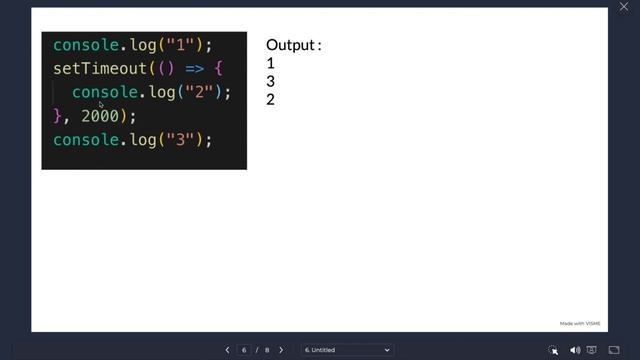Click the output line '3'
The width and height of the screenshot is (640, 360).
[271, 81]
